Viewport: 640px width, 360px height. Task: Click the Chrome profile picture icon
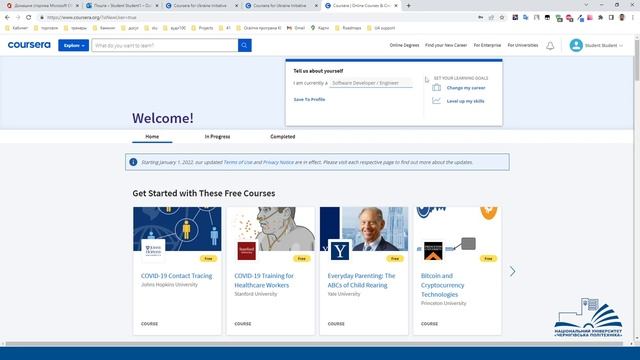click(x=622, y=18)
